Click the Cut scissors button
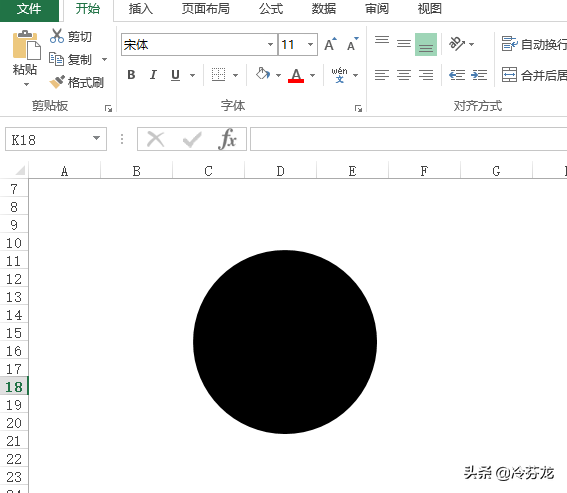The width and height of the screenshot is (567, 493). [x=71, y=36]
